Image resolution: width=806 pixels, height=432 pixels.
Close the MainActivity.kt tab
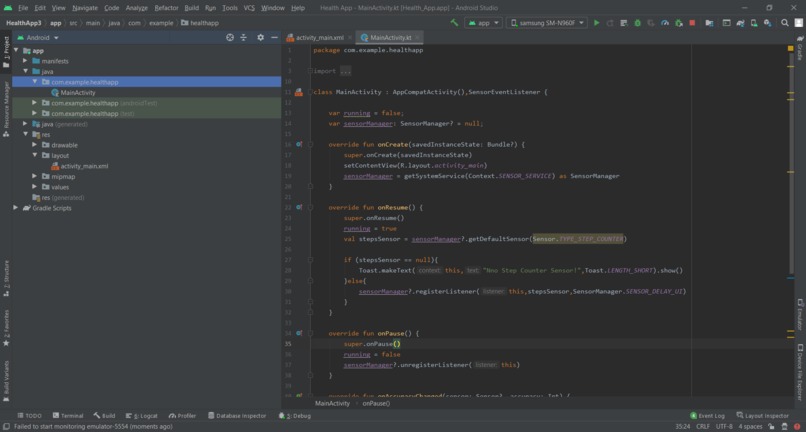click(x=417, y=38)
